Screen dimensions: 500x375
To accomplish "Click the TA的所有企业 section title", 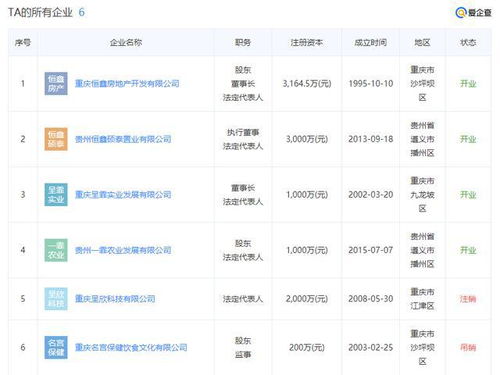I will click(x=40, y=12).
